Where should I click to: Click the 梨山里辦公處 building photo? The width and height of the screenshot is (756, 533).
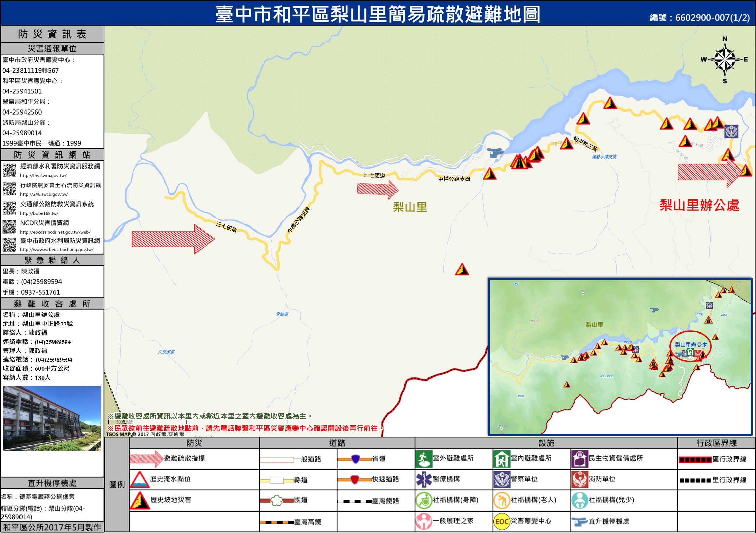pos(52,418)
